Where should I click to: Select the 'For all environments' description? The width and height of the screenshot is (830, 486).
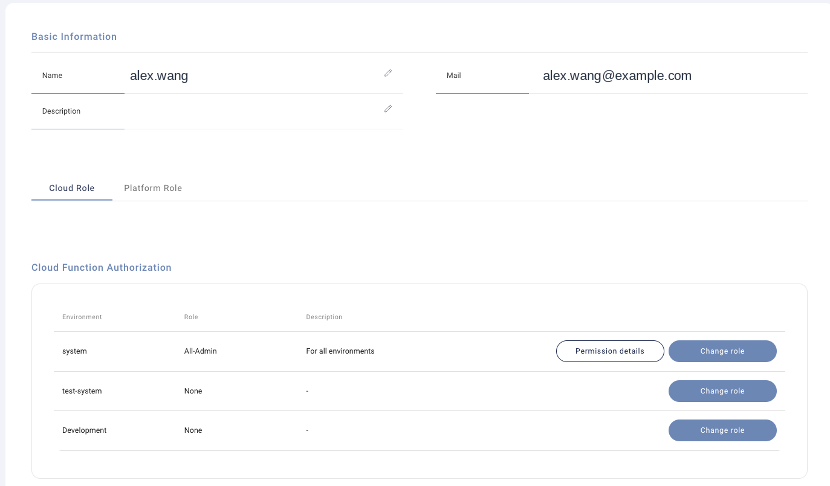click(340, 351)
